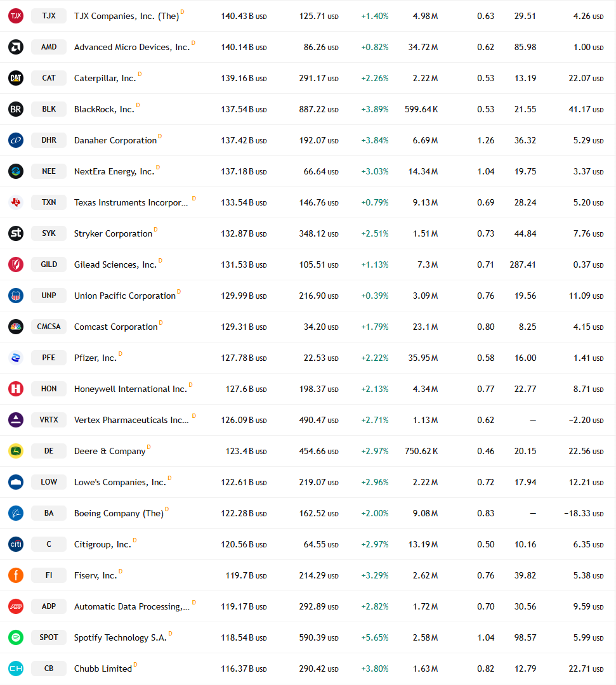Open Pfizer, Inc. company link
Image resolution: width=616 pixels, height=685 pixels.
(95, 358)
